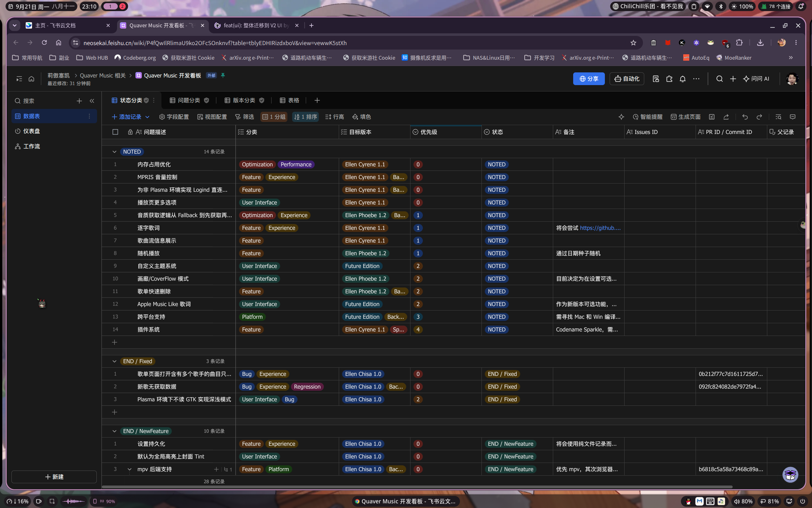Collapse the NOTED group
812x508 pixels.
115,152
